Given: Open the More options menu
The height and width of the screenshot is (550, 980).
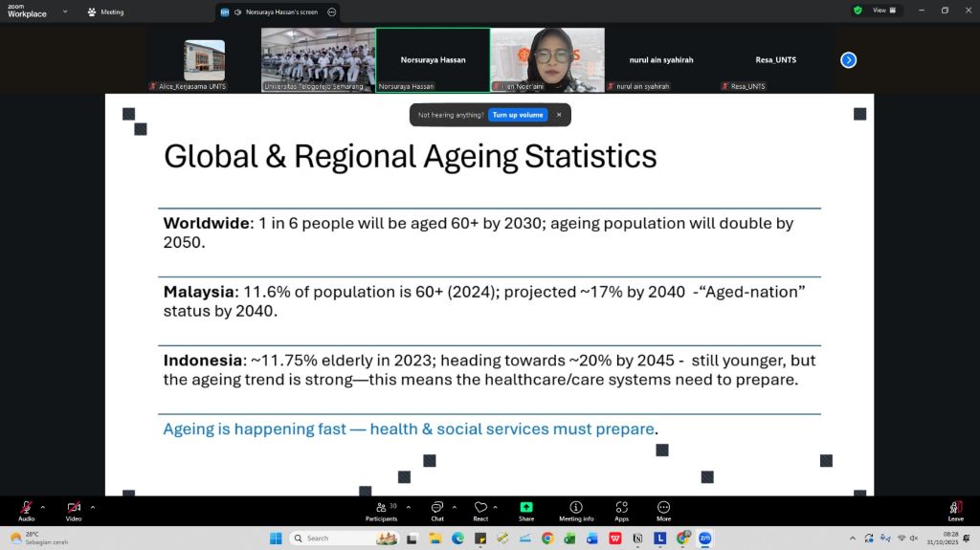Looking at the screenshot, I should [663, 508].
